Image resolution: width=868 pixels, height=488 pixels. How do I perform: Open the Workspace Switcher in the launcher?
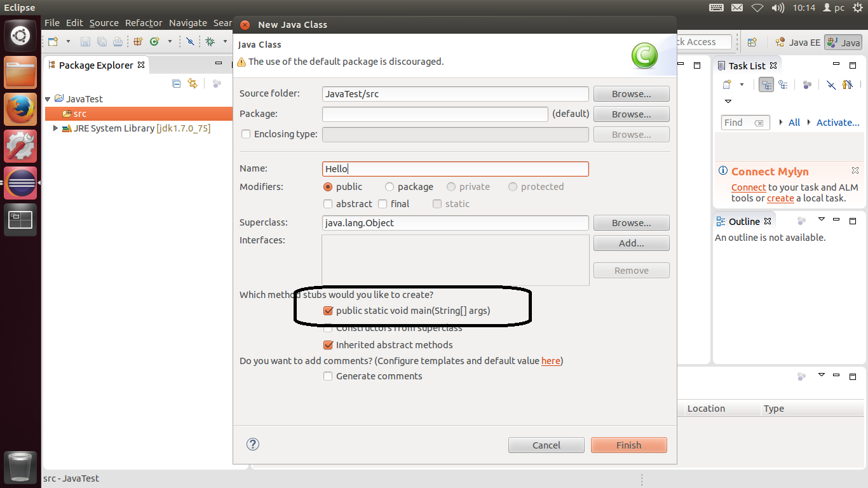[x=20, y=220]
